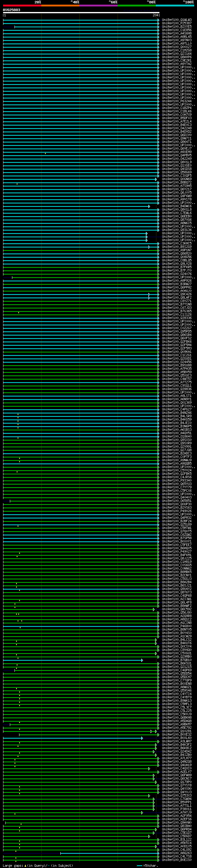
Task: Click the cyan 50 char scale marker
Action: coord(139,865)
